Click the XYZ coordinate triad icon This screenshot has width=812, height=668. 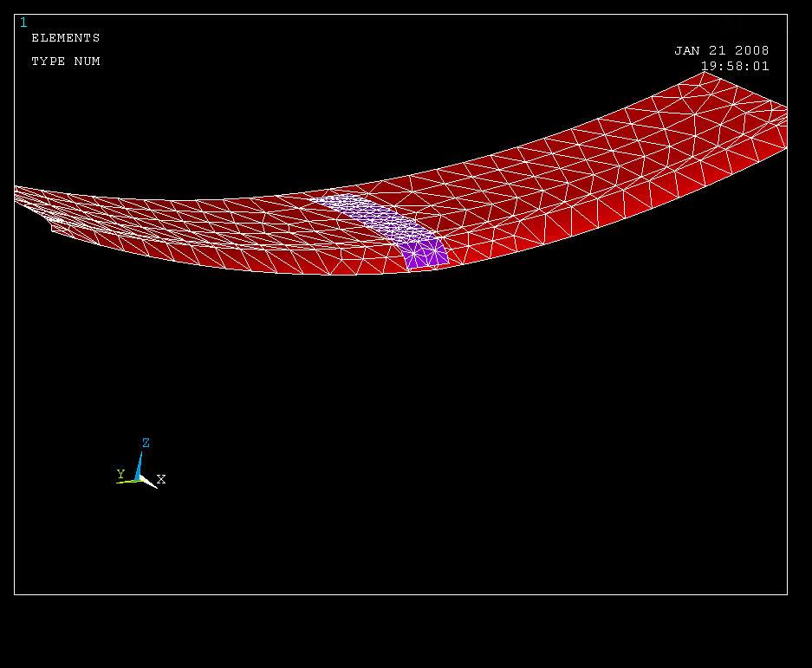[141, 466]
